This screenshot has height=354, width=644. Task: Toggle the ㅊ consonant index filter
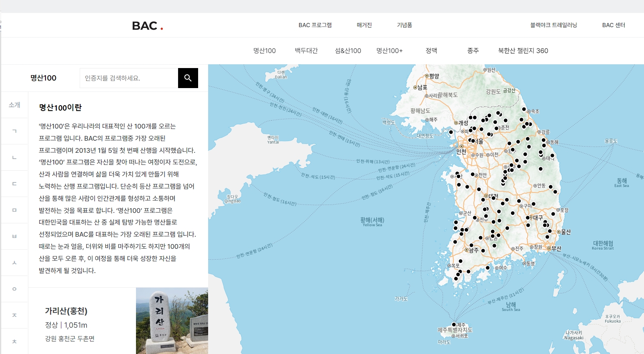pos(15,341)
